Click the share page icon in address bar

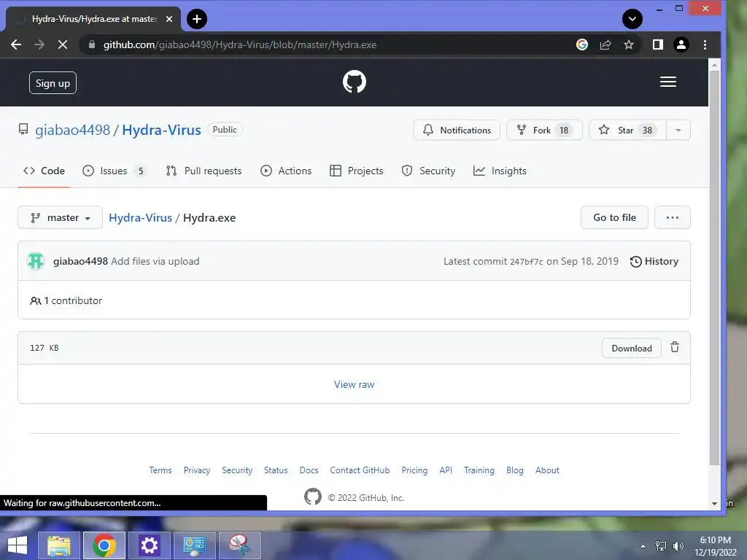[605, 44]
